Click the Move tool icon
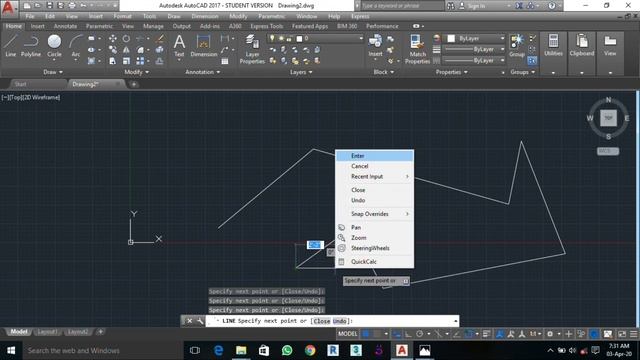This screenshot has width=640, height=360. pos(113,38)
